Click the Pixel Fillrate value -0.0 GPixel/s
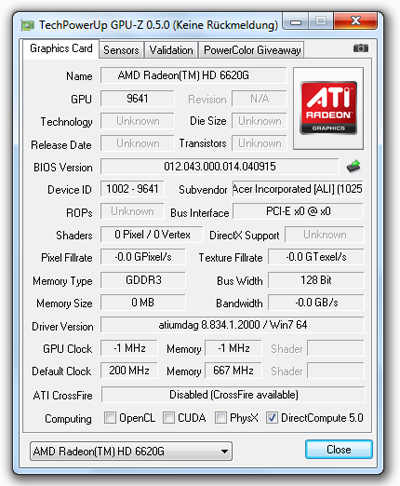This screenshot has width=400, height=486. tap(143, 257)
